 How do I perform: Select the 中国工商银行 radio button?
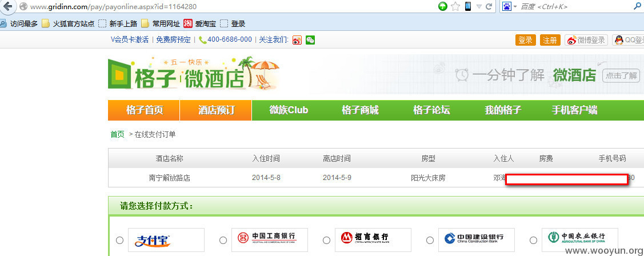point(223,240)
